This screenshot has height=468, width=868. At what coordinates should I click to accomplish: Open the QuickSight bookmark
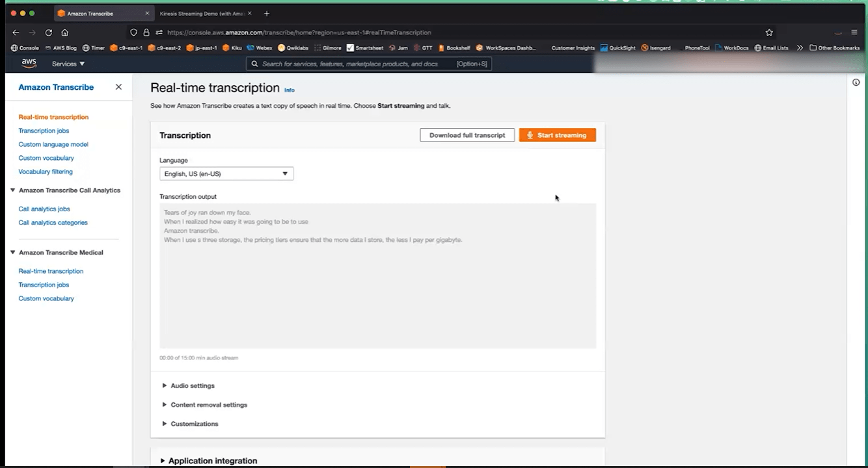617,47
